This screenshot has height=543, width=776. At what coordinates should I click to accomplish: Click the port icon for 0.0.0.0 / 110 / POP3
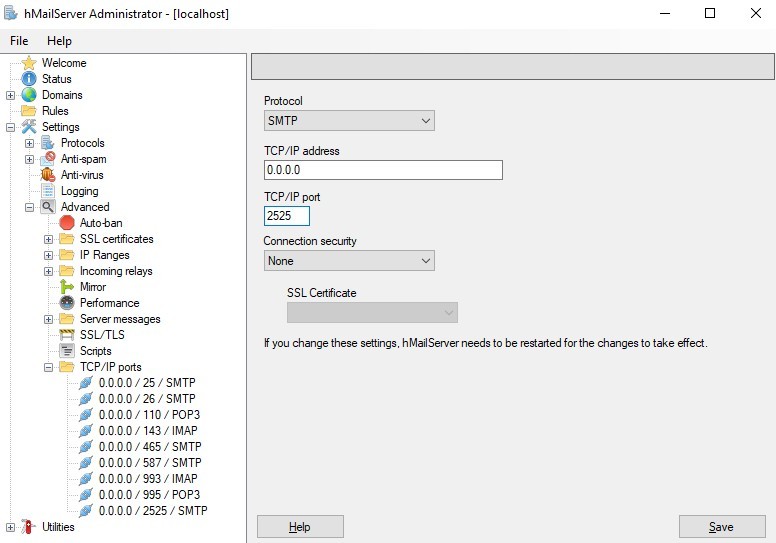(x=86, y=415)
